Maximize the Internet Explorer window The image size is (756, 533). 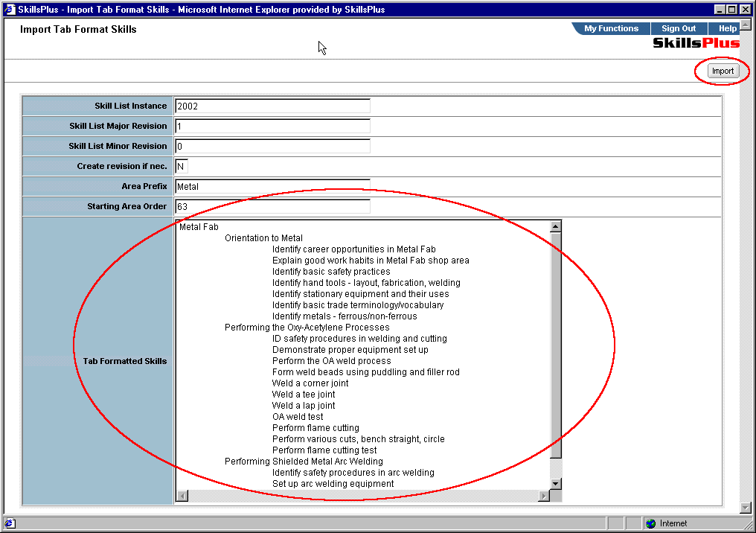[731, 9]
